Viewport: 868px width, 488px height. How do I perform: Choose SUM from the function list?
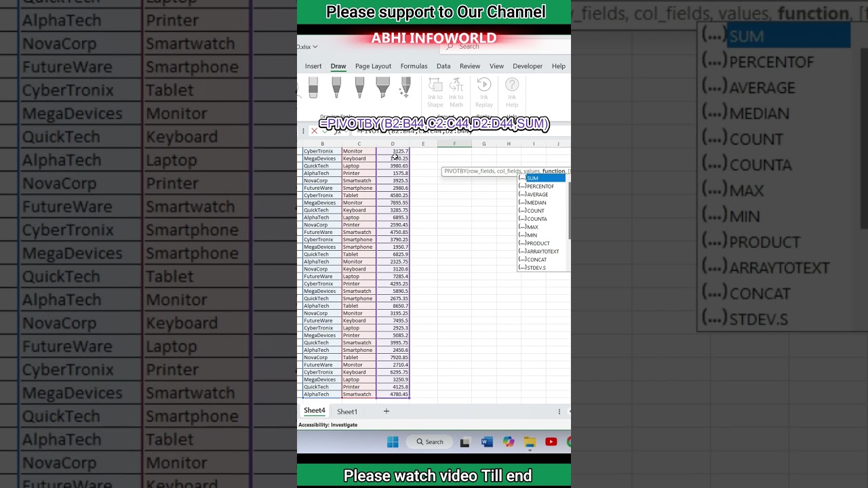click(541, 178)
